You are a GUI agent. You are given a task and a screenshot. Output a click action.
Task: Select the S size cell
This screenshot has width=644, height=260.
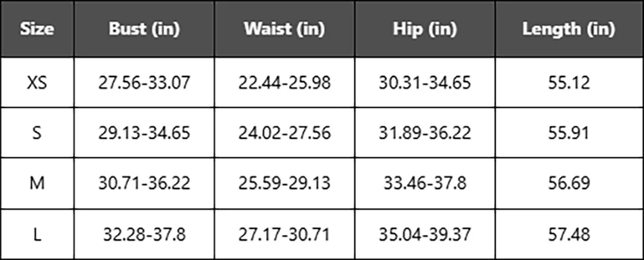coord(37,133)
